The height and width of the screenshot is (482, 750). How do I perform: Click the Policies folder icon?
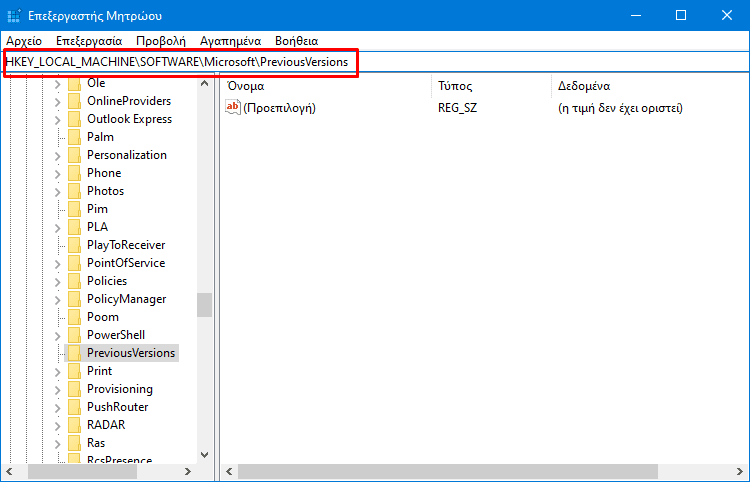[x=74, y=281]
